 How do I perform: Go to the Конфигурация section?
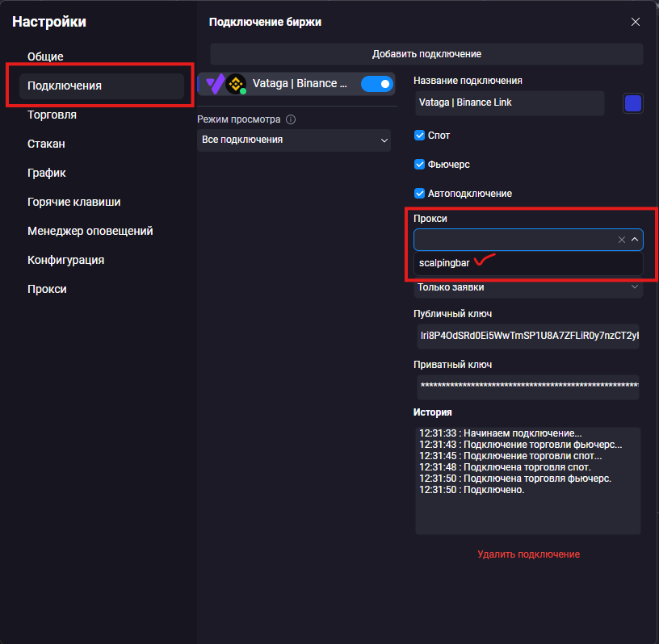coord(66,260)
